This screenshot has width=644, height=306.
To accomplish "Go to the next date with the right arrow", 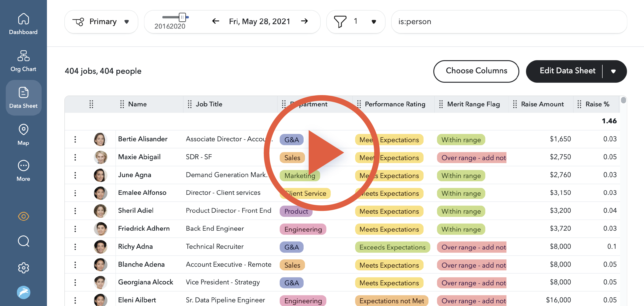I will pos(304,21).
